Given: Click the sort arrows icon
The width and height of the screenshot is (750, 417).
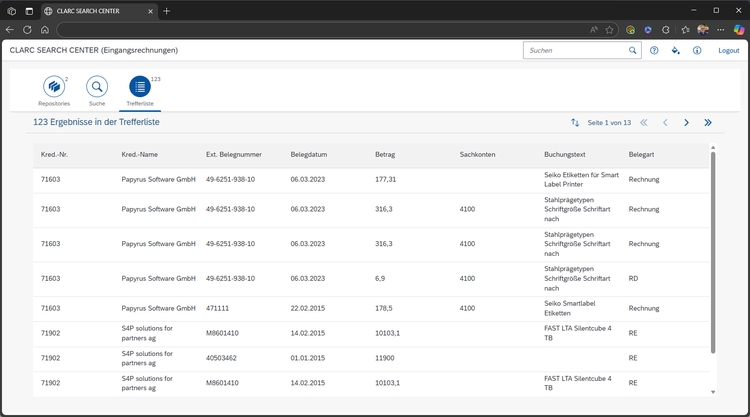Looking at the screenshot, I should [x=575, y=122].
